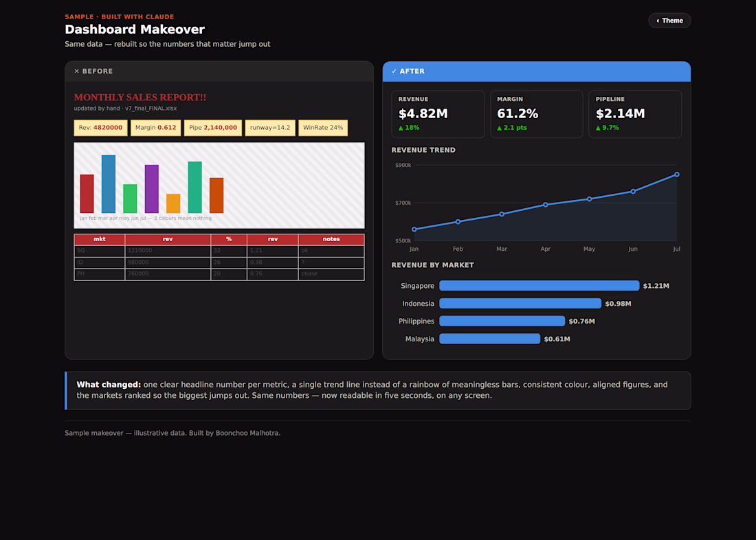Click the $0.98M value label
Screen dimensions: 756x540
tap(618, 304)
